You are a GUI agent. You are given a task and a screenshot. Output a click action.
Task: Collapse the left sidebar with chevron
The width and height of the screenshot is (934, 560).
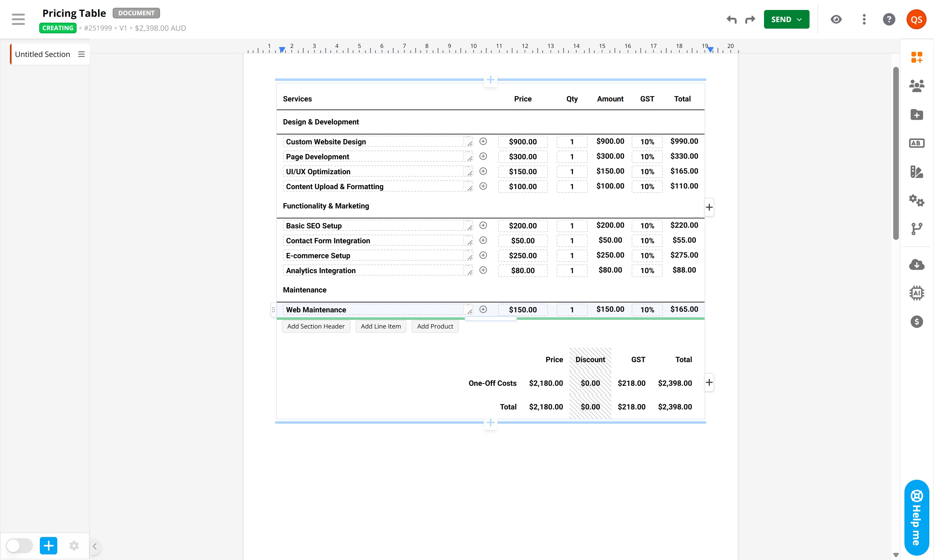[95, 546]
